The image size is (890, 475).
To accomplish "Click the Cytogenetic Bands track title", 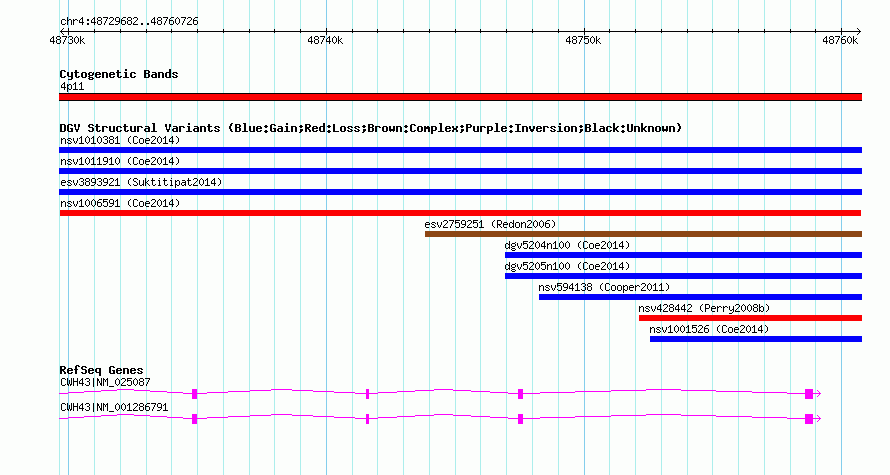I will 119,74.
